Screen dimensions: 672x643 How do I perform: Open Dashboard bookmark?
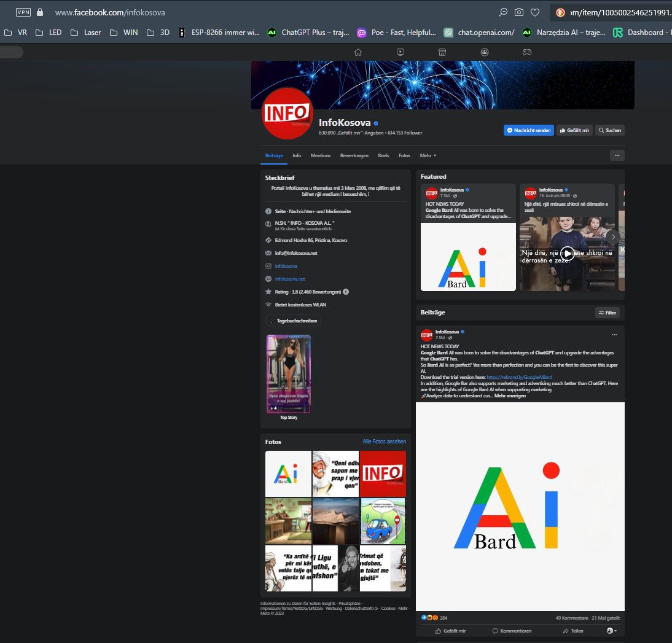641,33
